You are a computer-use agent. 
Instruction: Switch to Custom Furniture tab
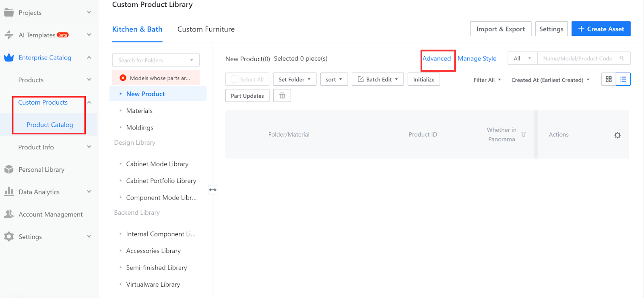tap(206, 29)
